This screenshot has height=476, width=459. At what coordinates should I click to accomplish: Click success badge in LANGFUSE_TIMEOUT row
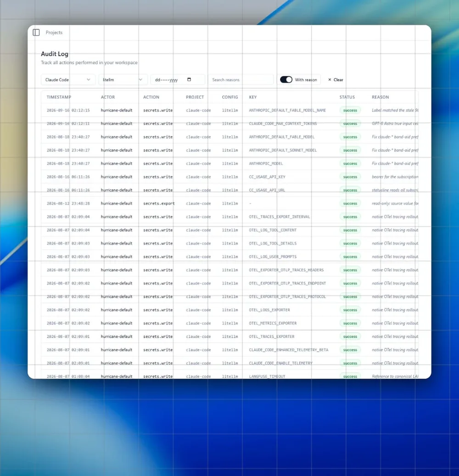click(x=350, y=376)
